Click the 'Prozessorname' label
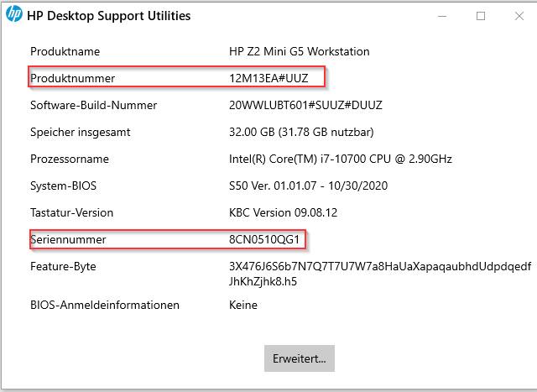The height and width of the screenshot is (392, 537). (70, 159)
